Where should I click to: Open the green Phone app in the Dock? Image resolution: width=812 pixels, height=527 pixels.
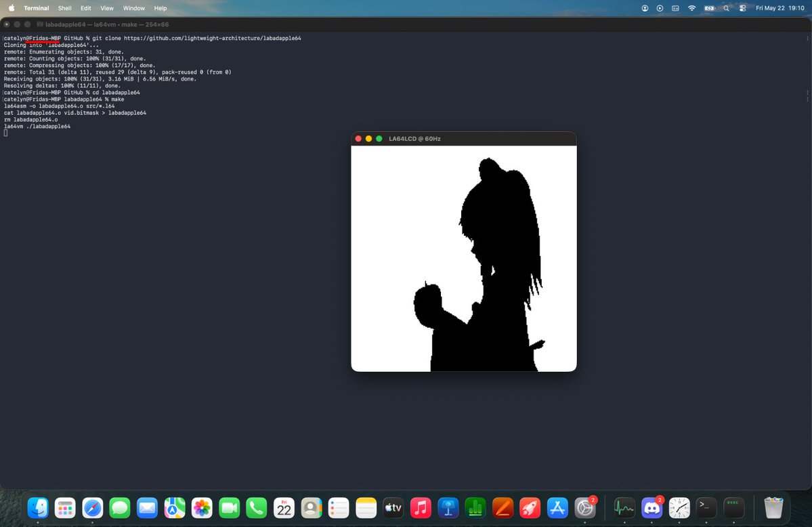(257, 508)
